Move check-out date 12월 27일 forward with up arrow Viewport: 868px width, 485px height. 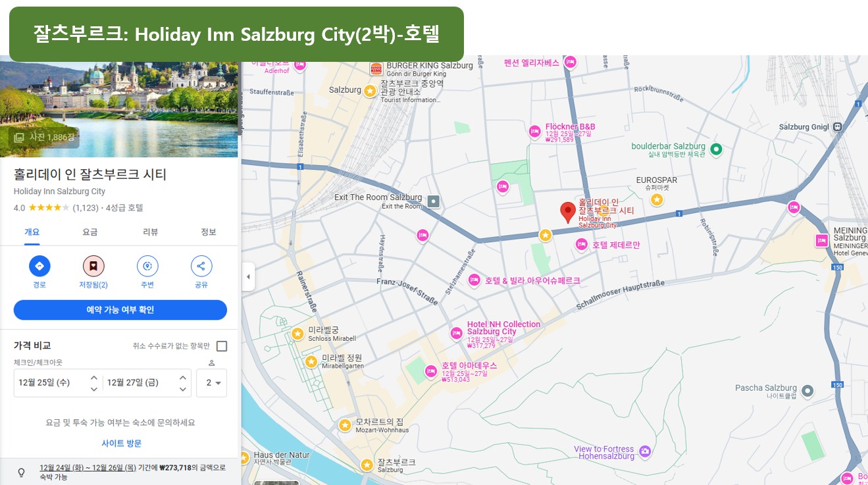182,378
